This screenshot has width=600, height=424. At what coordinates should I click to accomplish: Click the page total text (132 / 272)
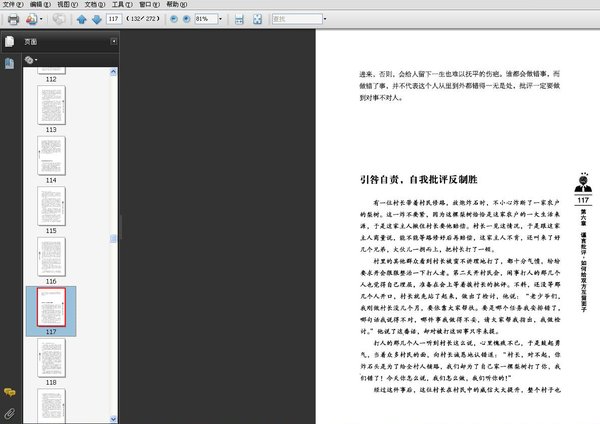143,19
